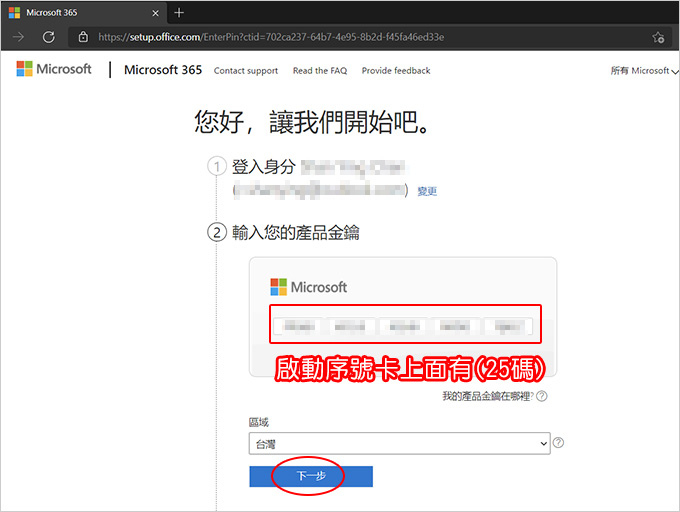
Task: Click the fifth product key input box
Action: [508, 326]
